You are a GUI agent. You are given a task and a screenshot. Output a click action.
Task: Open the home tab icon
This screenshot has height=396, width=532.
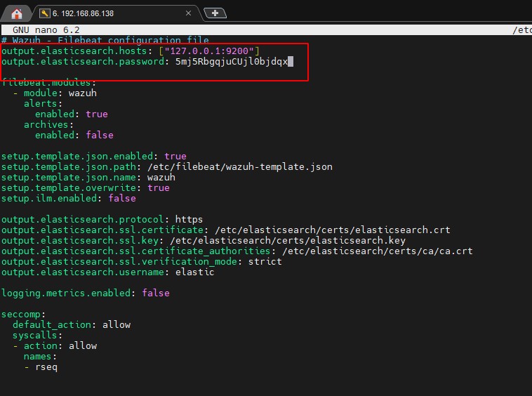[x=16, y=13]
